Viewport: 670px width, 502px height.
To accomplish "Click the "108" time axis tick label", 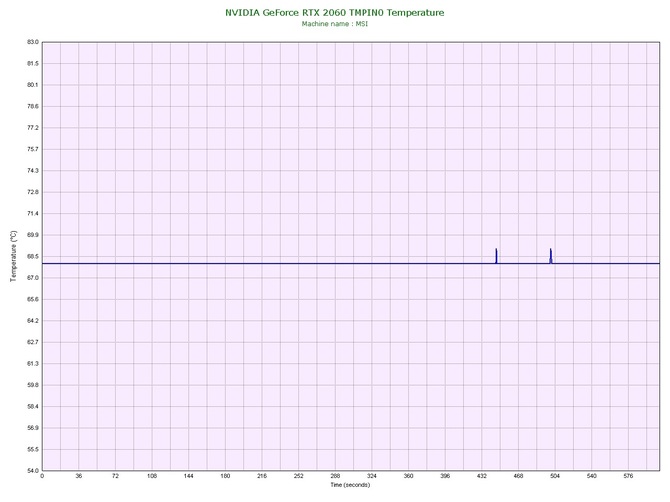I will coord(152,476).
